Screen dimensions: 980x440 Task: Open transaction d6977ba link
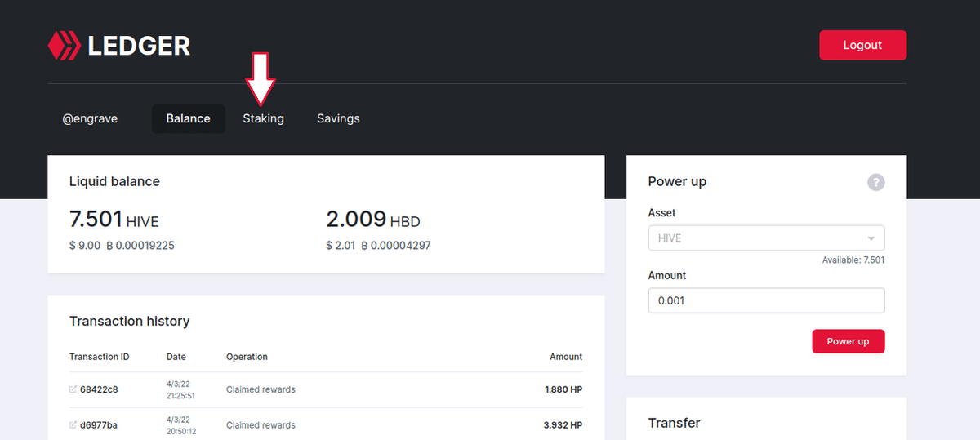pos(99,425)
